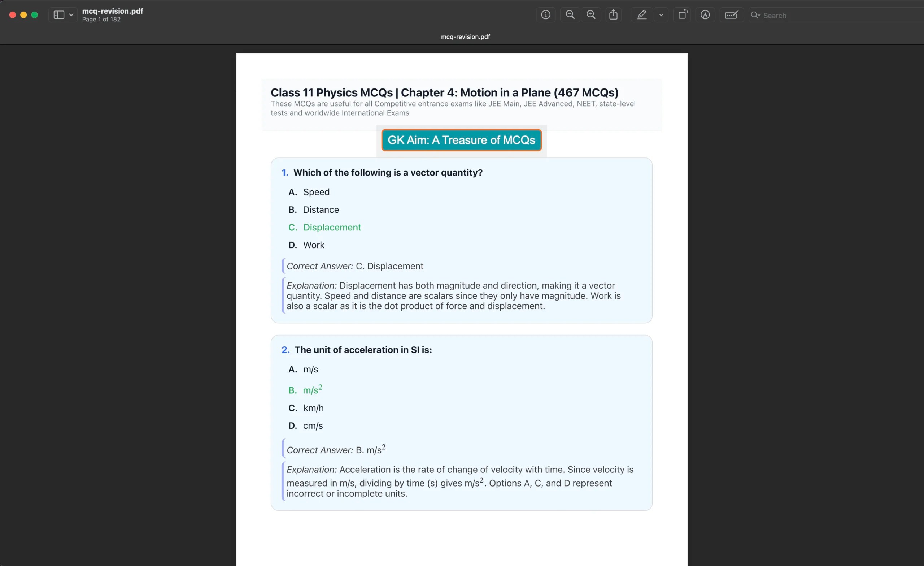
Task: Open the Share menu icon
Action: coord(613,15)
